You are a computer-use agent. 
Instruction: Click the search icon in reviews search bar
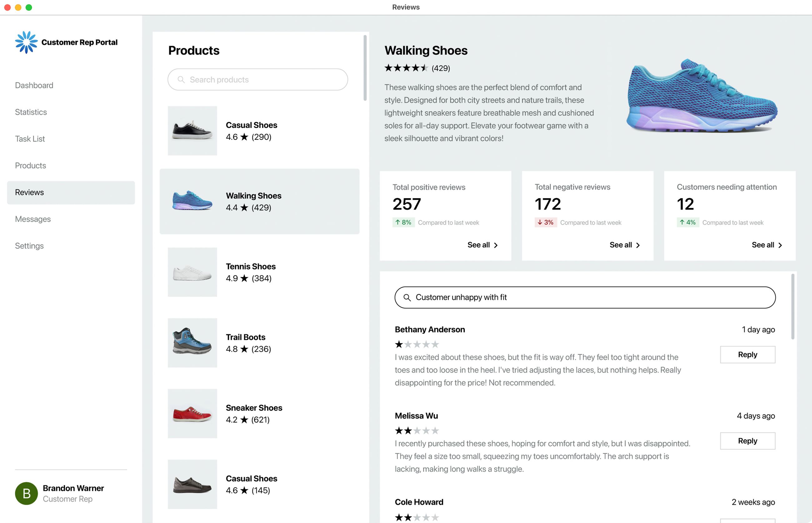tap(407, 297)
